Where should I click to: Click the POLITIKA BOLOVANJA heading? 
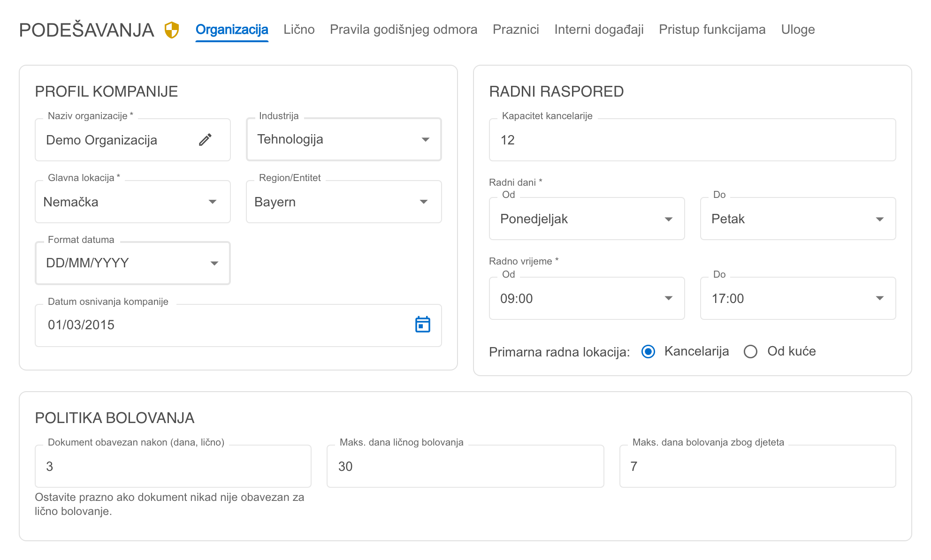click(114, 418)
